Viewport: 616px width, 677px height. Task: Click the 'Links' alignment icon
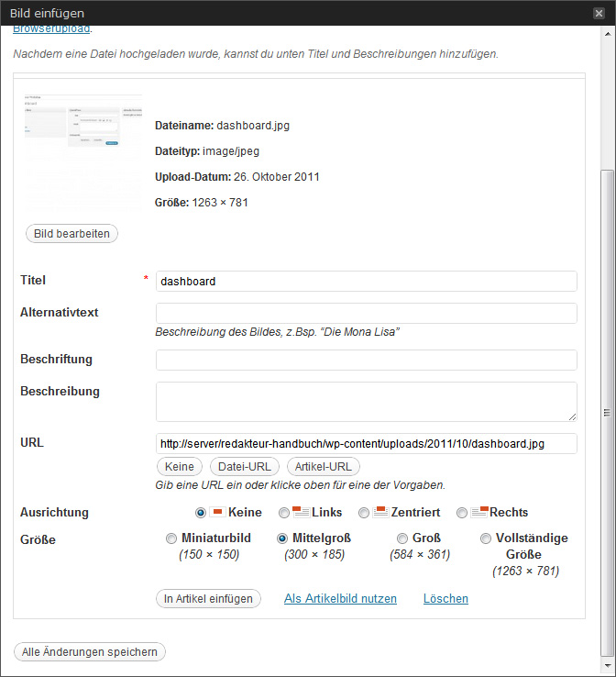click(301, 512)
